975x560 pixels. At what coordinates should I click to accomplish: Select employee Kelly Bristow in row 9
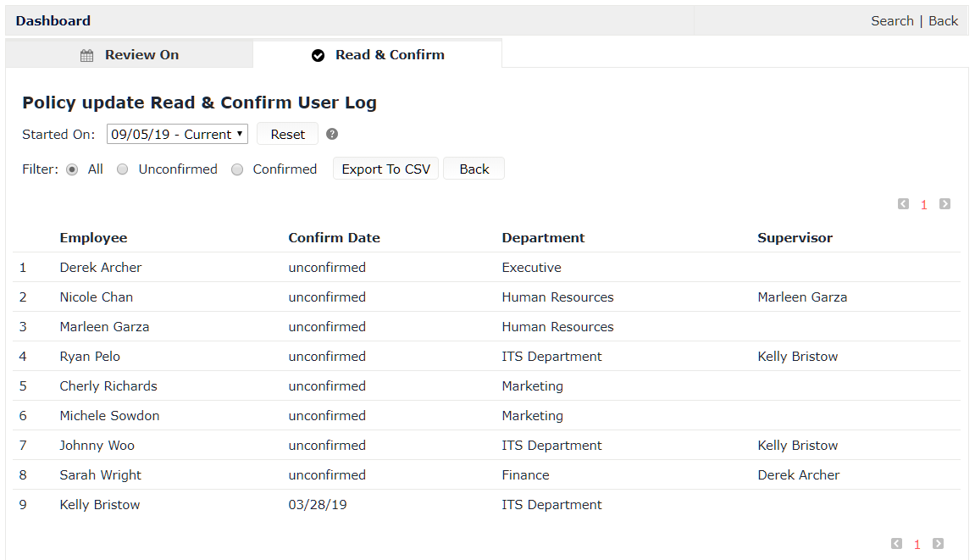point(99,505)
